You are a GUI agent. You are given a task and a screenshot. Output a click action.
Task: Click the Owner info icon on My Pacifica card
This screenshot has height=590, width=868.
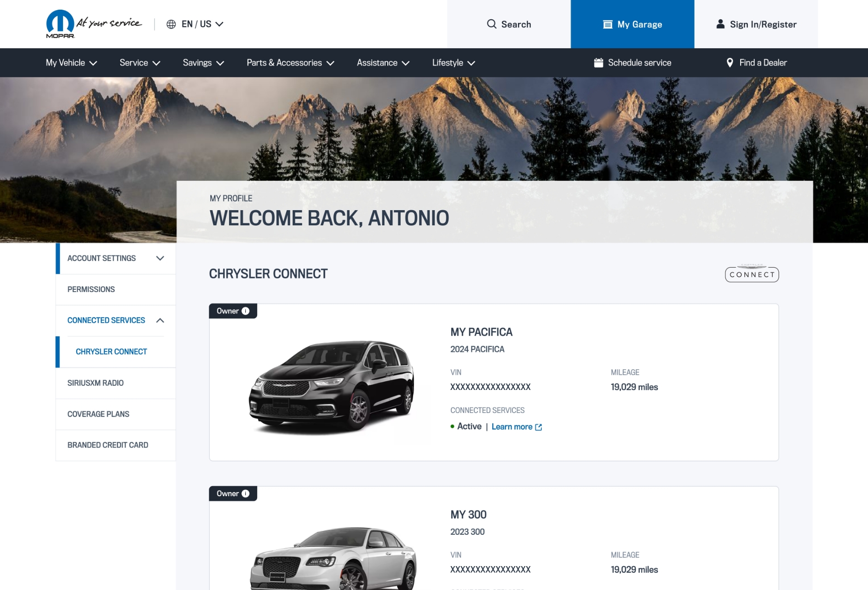[x=245, y=311]
